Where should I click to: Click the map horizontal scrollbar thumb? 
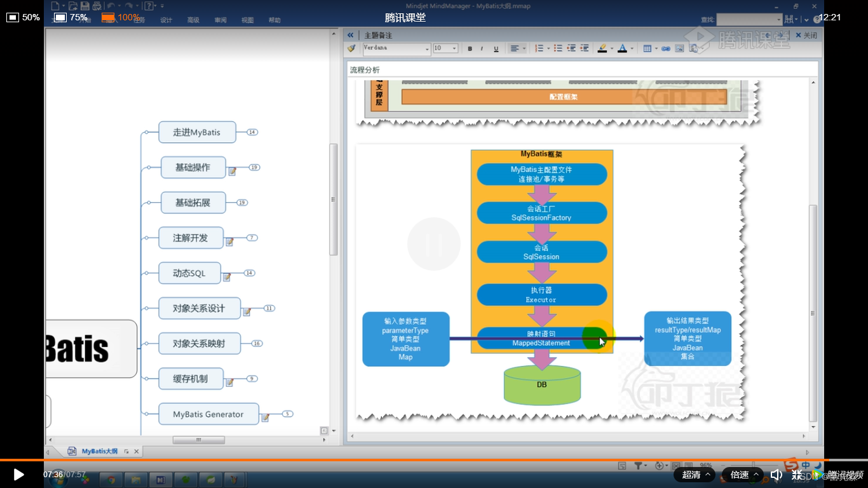(x=198, y=440)
